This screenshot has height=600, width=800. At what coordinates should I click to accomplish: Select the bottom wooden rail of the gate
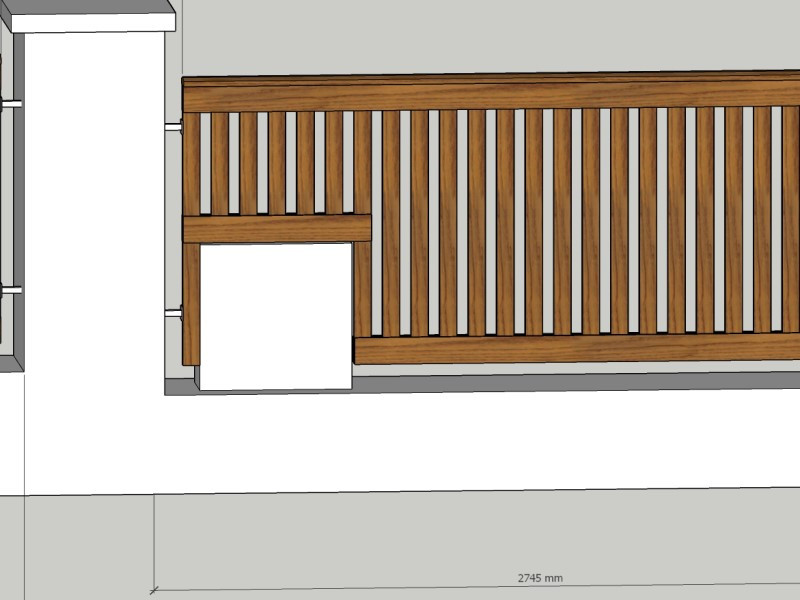(x=577, y=348)
